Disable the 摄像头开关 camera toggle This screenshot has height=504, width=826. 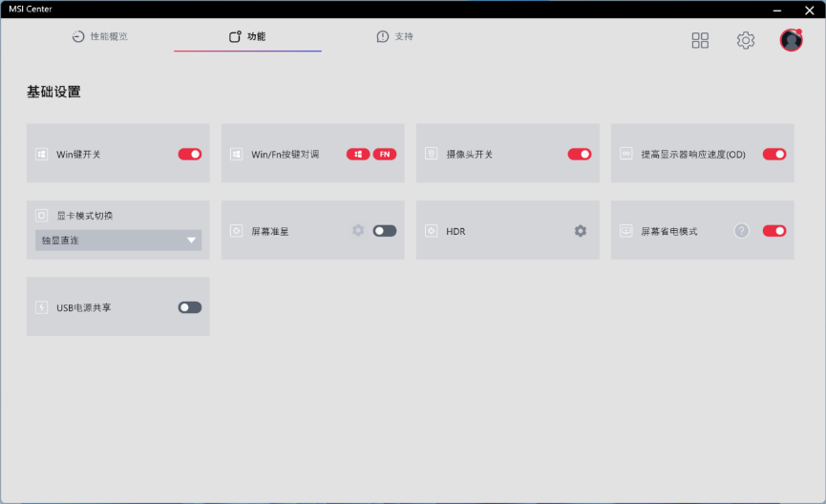coord(580,154)
